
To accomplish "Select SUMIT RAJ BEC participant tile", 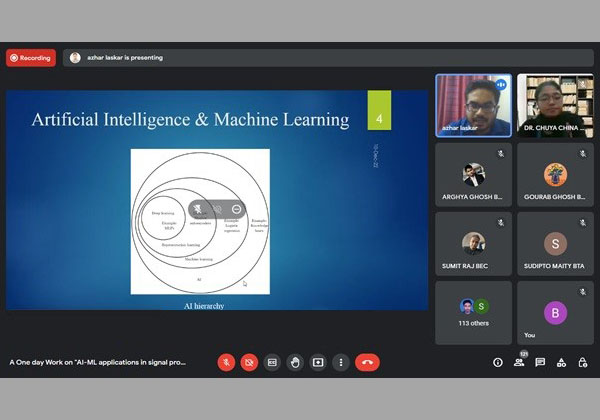I will (474, 244).
